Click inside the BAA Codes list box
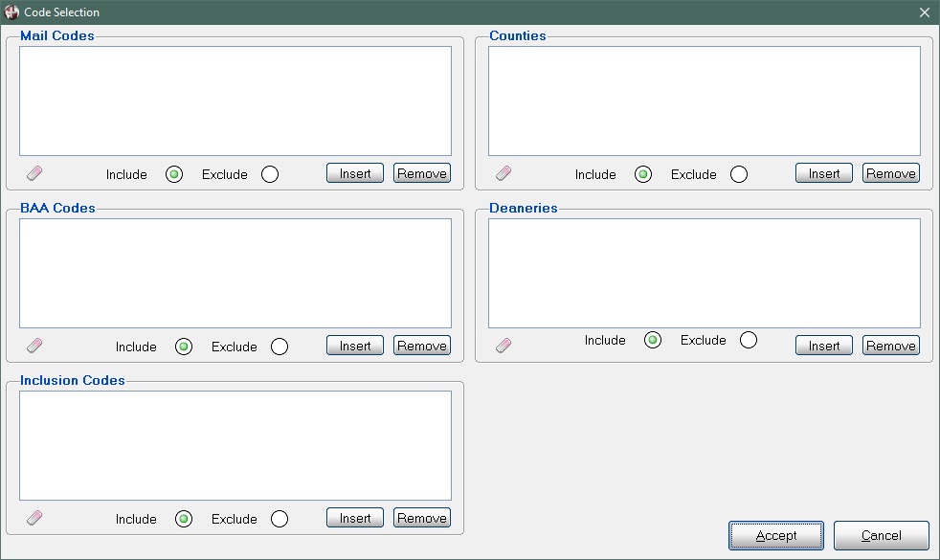Screen dimensions: 940x560 tap(235, 273)
